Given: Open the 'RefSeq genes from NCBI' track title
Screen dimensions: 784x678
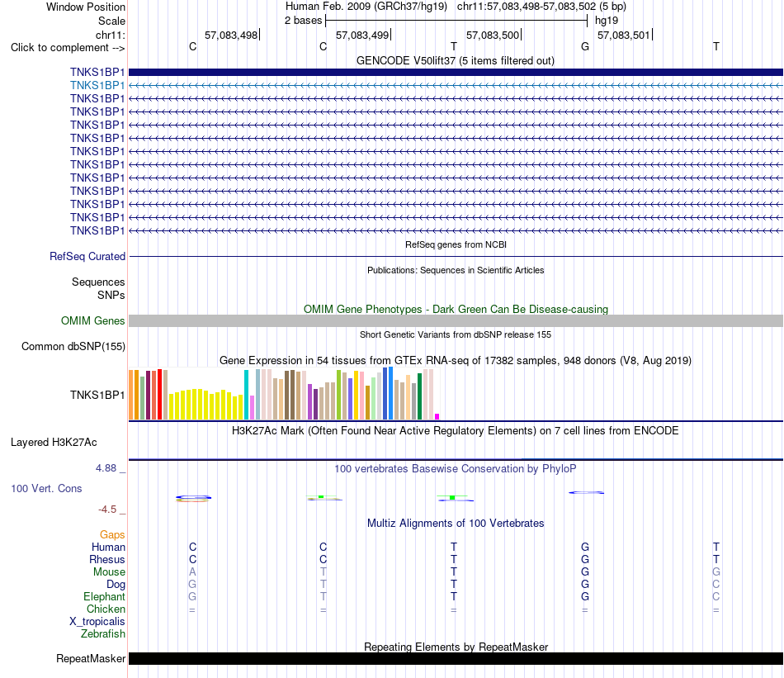Looking at the screenshot, I should 456,244.
